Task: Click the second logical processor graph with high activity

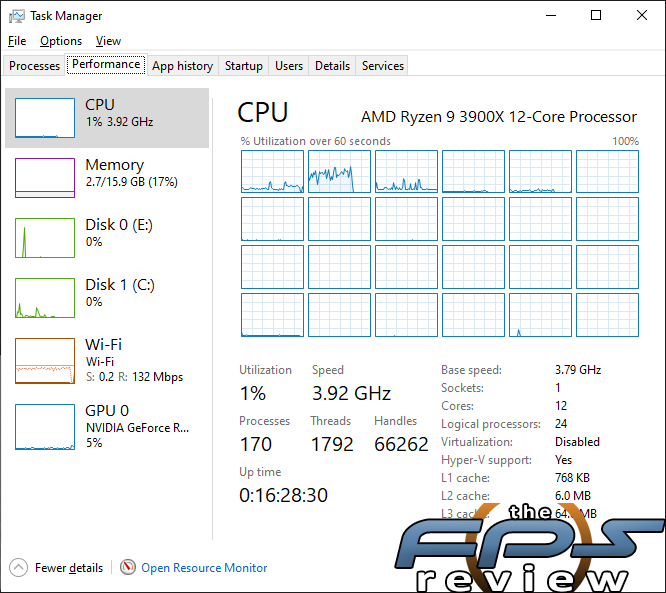Action: (x=339, y=171)
